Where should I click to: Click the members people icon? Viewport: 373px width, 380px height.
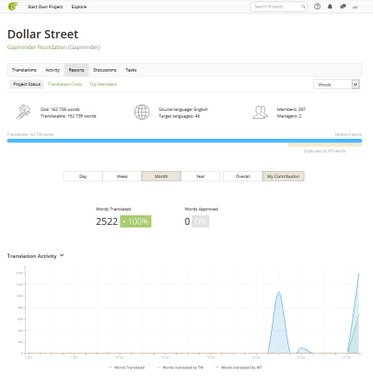click(260, 112)
